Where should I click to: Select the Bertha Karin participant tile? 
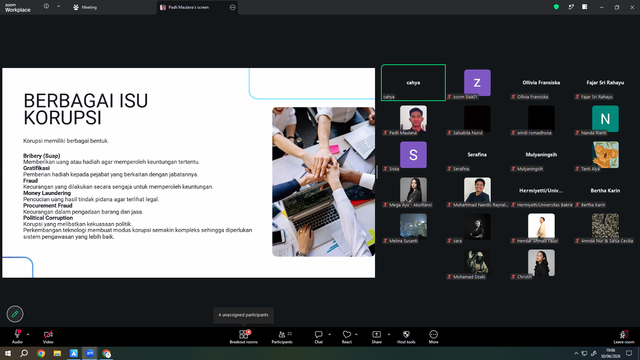click(x=605, y=191)
